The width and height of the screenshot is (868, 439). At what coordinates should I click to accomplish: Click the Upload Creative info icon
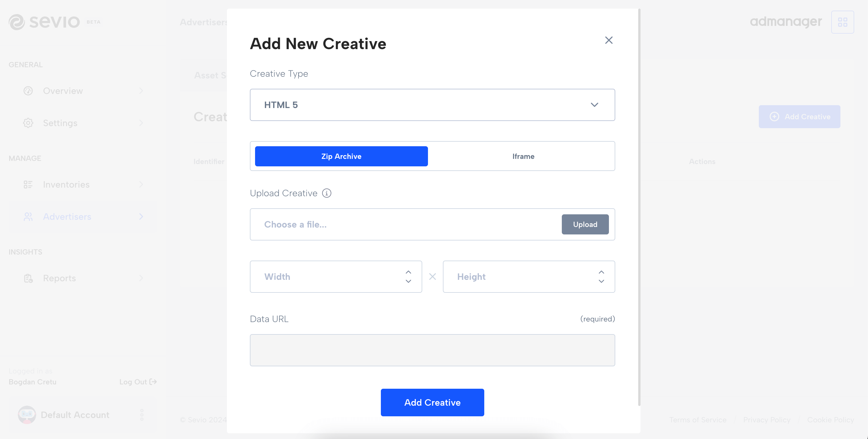327,193
